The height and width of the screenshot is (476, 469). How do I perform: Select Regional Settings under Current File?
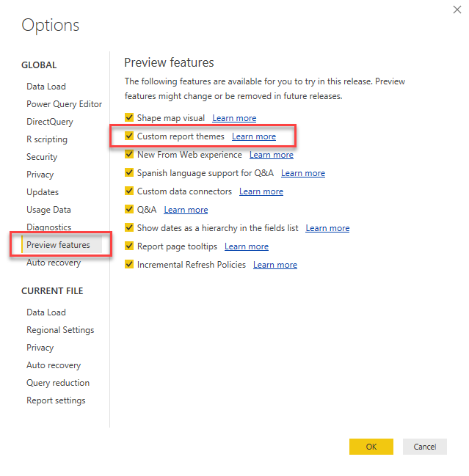point(60,330)
